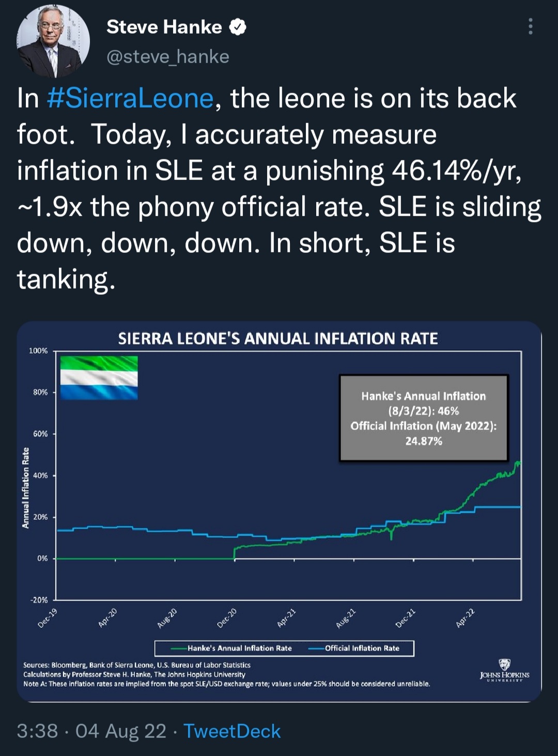The width and height of the screenshot is (558, 756).
Task: Click the Sources footnote line under the chart
Action: (x=137, y=665)
